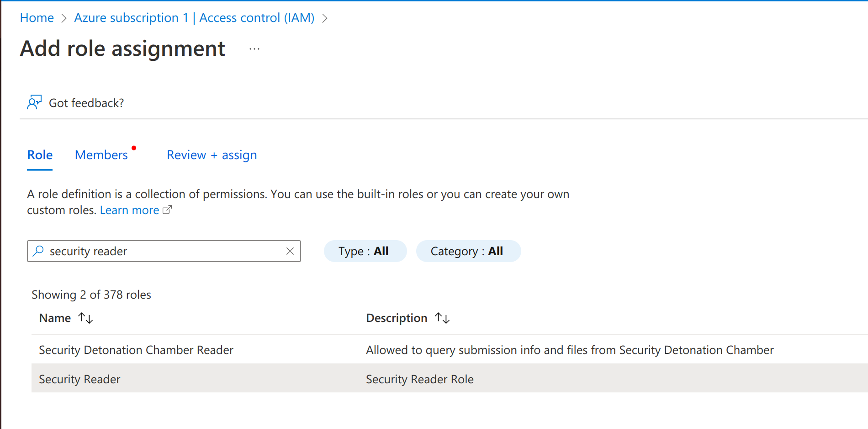Select the Security Detonation Chamber Reader role
The width and height of the screenshot is (868, 429).
(136, 350)
